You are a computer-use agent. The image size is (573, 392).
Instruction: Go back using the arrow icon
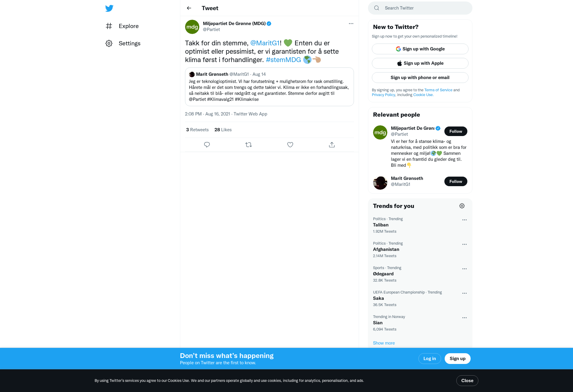click(189, 8)
